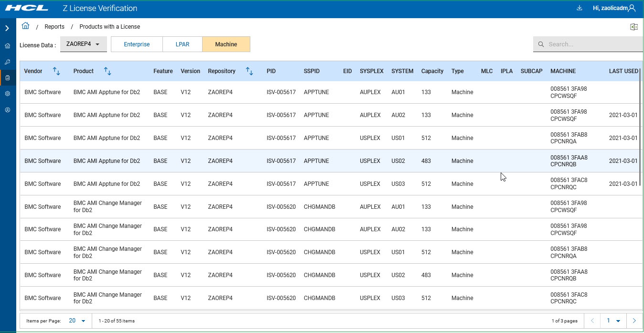Screen dimensions: 644x333
Task: Click the download icon in the top header
Action: point(580,8)
